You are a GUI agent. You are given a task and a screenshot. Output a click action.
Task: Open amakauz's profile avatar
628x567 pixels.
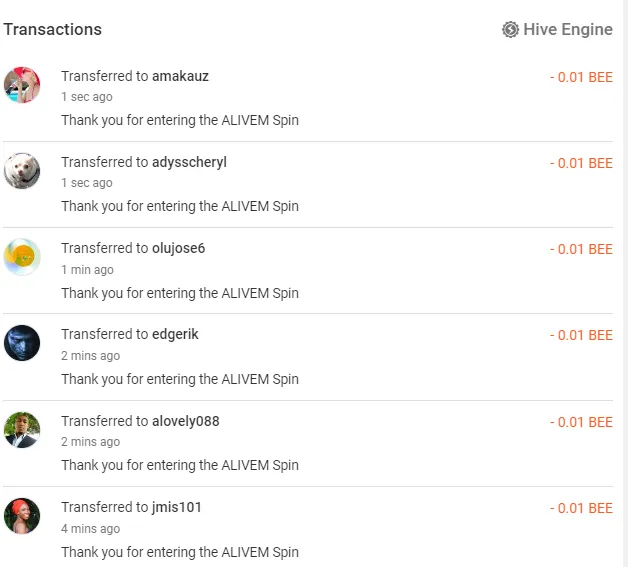[x=22, y=85]
